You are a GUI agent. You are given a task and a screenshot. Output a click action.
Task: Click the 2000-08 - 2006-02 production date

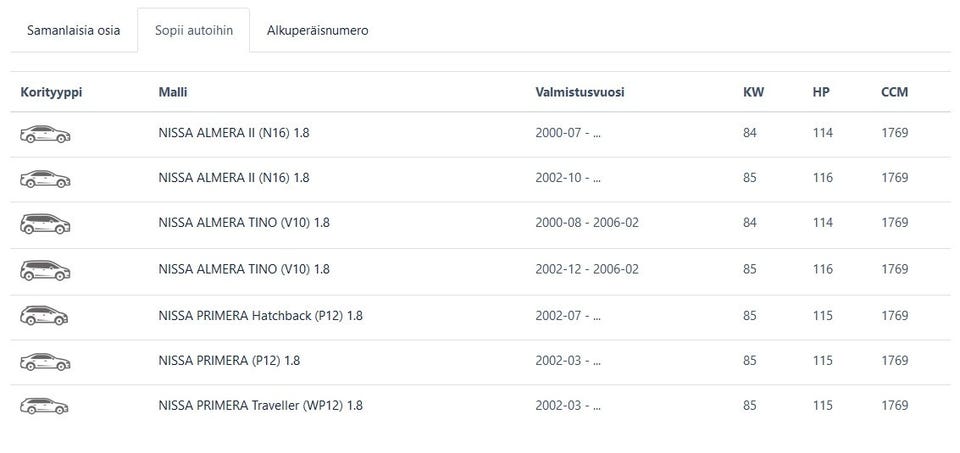(587, 223)
